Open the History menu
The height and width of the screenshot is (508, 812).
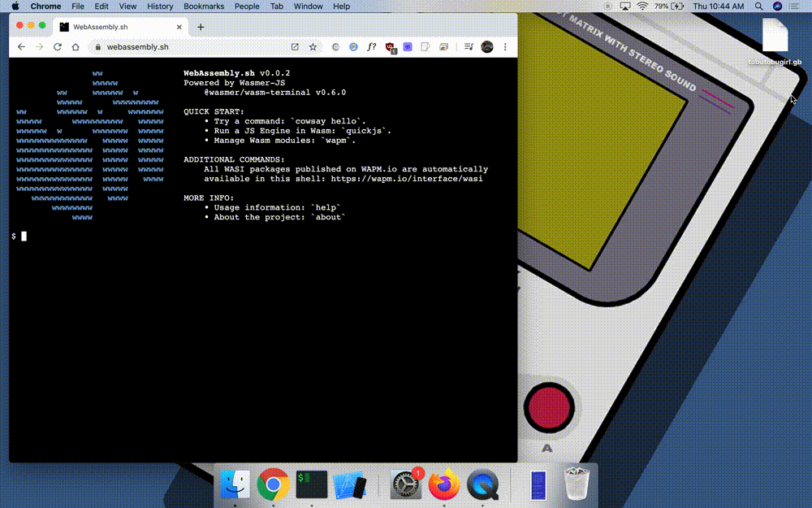tap(160, 7)
